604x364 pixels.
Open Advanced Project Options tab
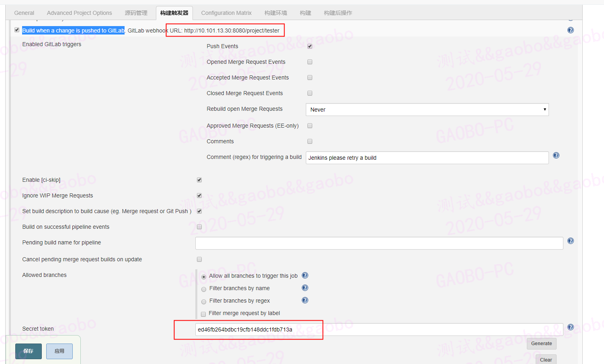click(80, 13)
